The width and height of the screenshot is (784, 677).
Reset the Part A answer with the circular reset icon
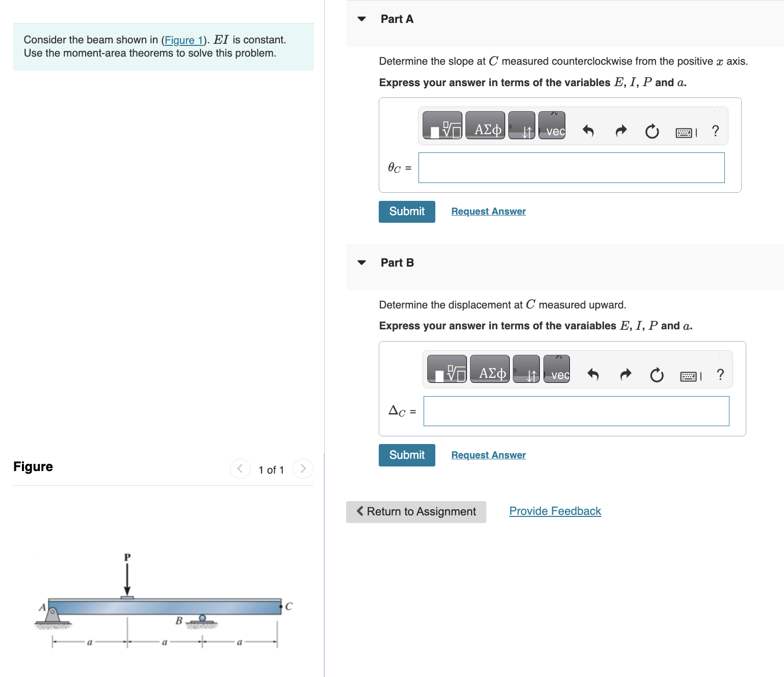[652, 131]
